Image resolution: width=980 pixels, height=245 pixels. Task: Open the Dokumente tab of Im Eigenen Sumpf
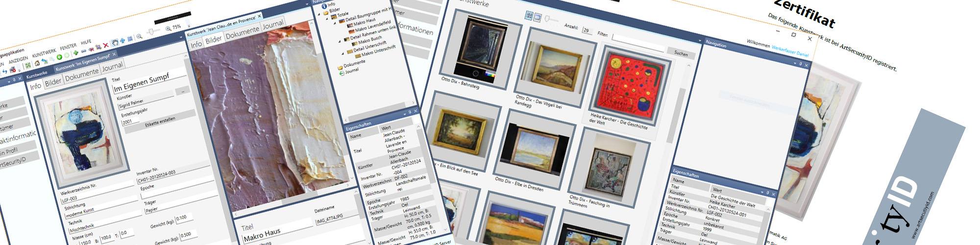(82, 73)
